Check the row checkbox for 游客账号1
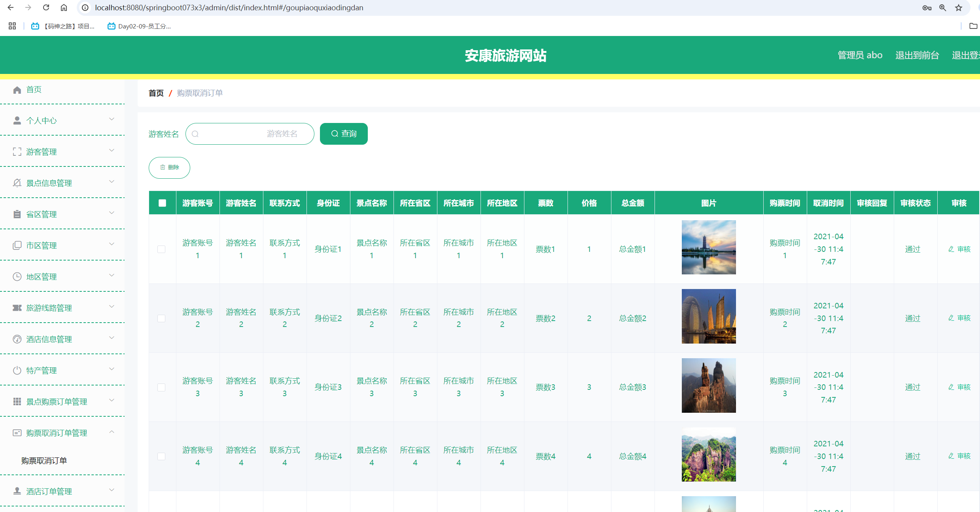Image resolution: width=980 pixels, height=512 pixels. pyautogui.click(x=161, y=249)
